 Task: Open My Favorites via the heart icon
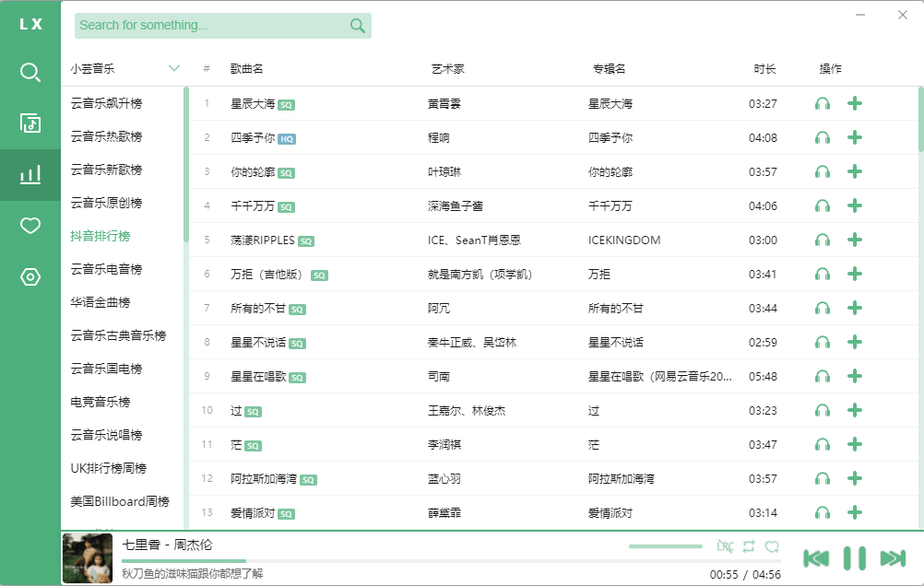coord(30,225)
